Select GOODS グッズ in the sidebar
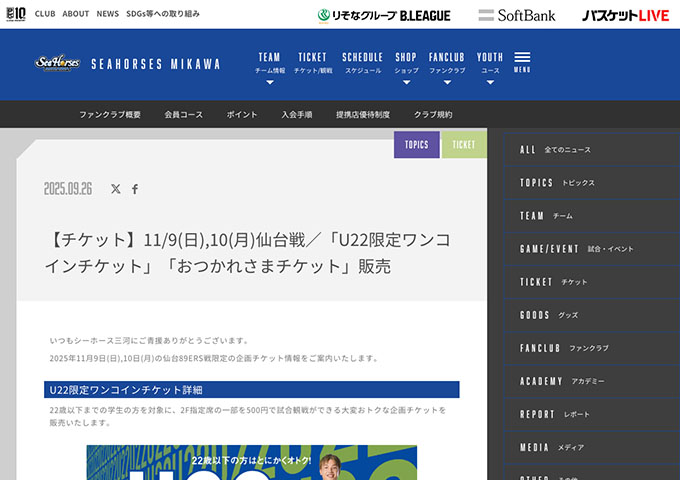680x480 pixels. tap(592, 315)
